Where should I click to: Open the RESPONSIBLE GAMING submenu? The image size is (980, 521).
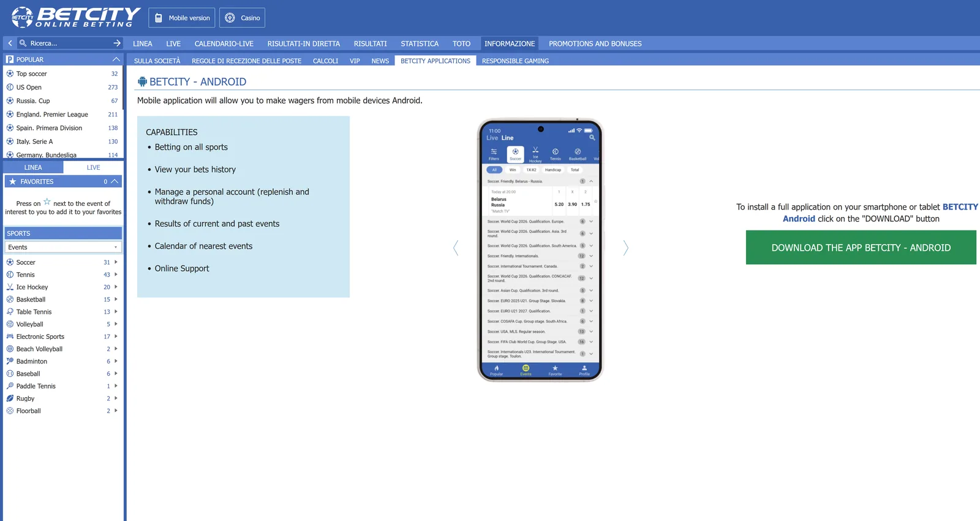click(515, 61)
